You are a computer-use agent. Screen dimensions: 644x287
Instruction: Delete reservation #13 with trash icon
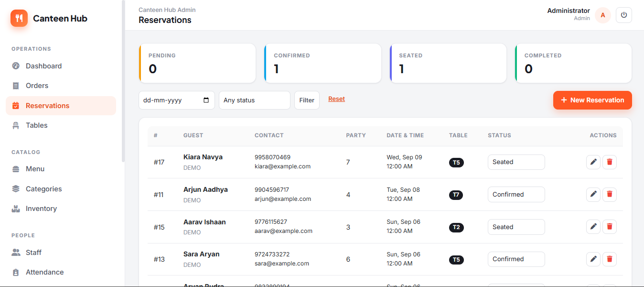[610, 259]
